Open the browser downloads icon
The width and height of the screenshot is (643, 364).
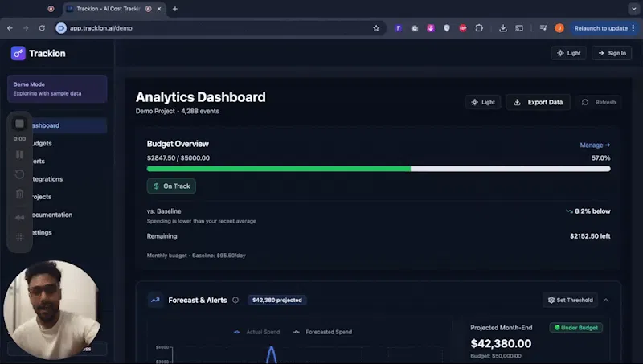(503, 28)
